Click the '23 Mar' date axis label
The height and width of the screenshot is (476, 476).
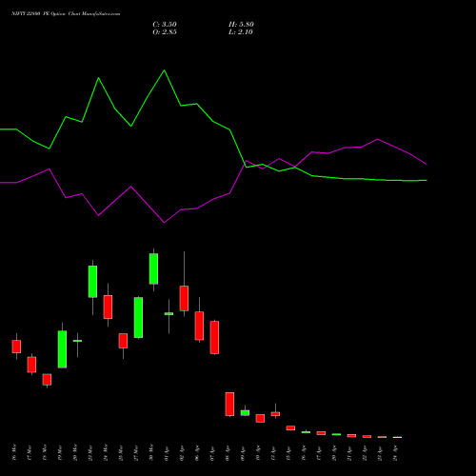click(x=90, y=452)
